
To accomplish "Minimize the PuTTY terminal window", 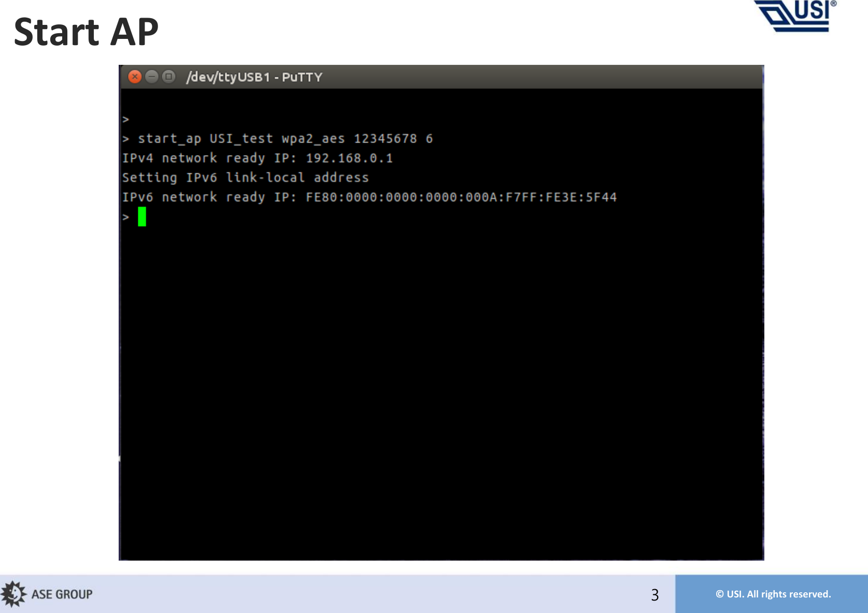I will pos(152,77).
